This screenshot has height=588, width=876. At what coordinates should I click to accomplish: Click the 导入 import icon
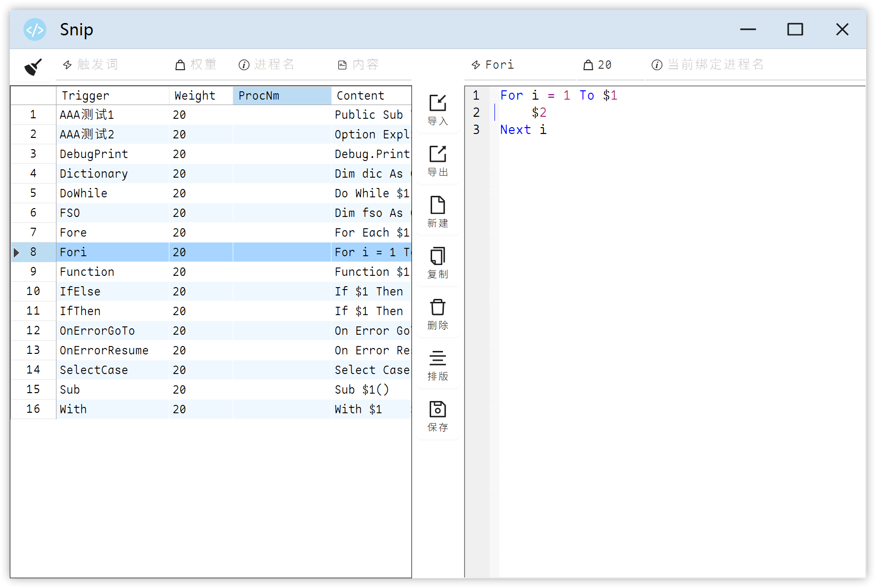(438, 109)
